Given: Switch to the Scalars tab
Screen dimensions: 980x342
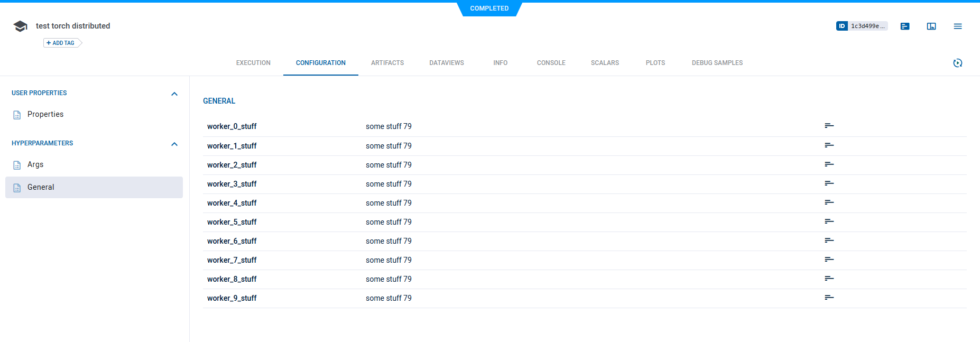Looking at the screenshot, I should pyautogui.click(x=605, y=63).
